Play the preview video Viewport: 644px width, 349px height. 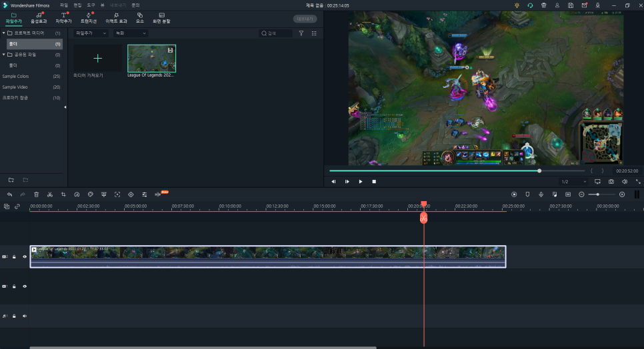[361, 181]
